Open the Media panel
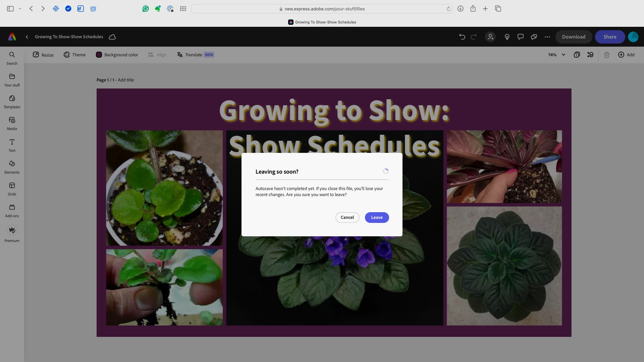Image resolution: width=644 pixels, height=362 pixels. click(12, 124)
